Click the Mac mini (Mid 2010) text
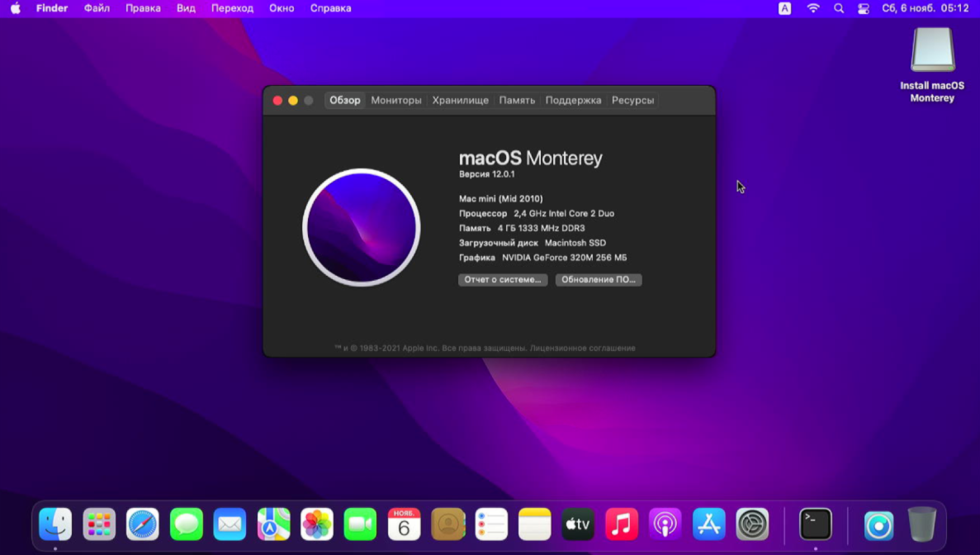This screenshot has width=980, height=555. click(x=500, y=199)
